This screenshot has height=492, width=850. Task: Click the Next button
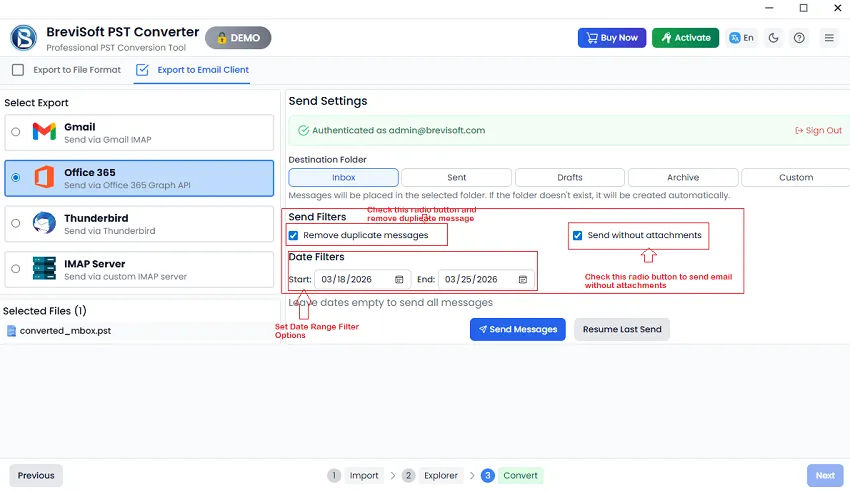click(825, 476)
